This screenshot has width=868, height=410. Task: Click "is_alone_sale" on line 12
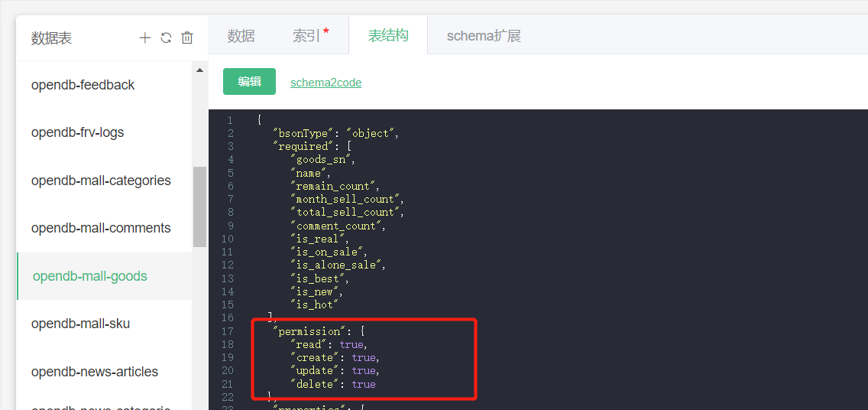[337, 265]
